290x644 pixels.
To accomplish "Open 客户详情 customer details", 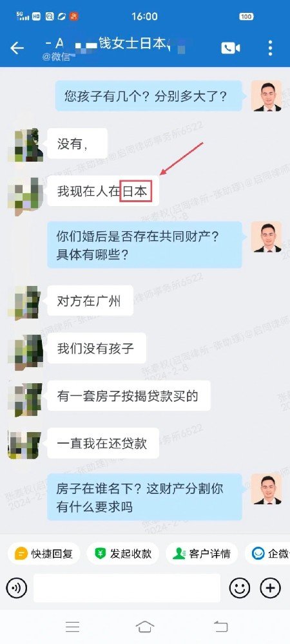I will coord(202,554).
